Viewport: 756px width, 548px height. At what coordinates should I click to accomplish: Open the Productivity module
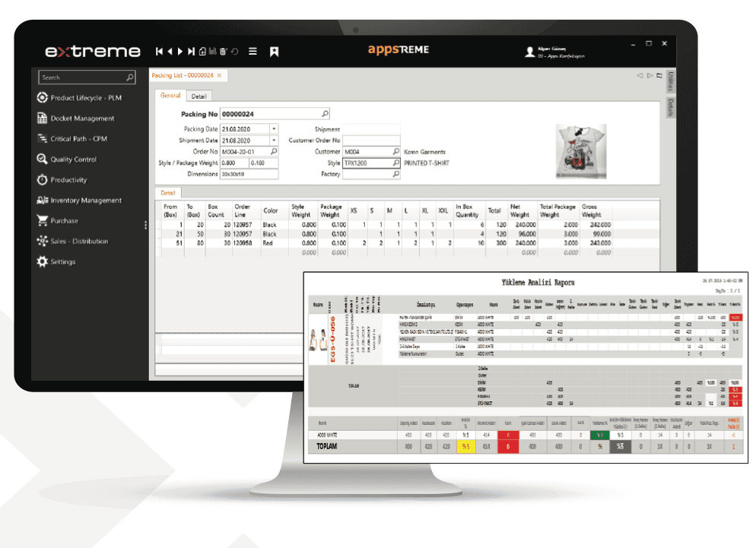tap(62, 180)
